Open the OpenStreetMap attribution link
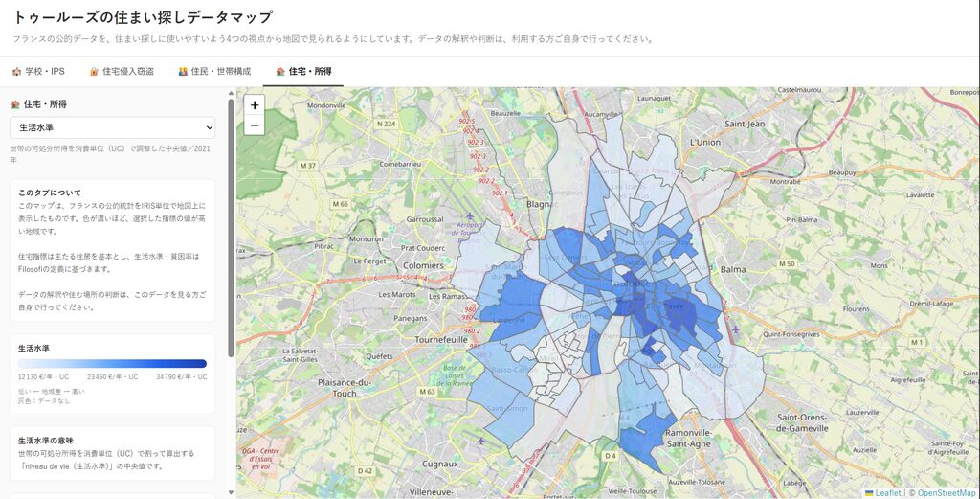The width and height of the screenshot is (980, 499). tap(948, 493)
